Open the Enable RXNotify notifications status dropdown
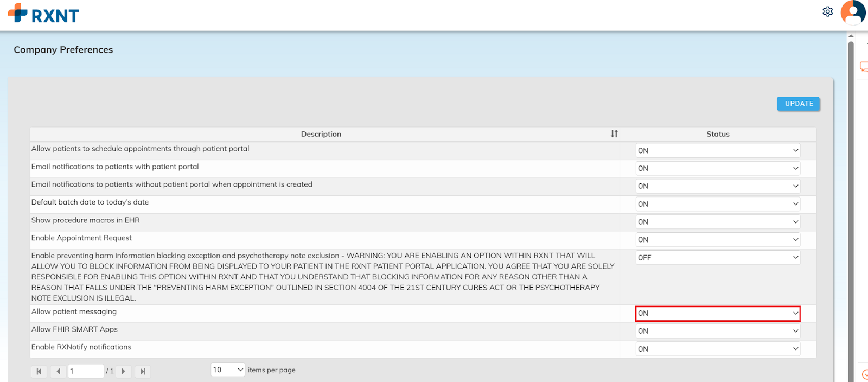868x382 pixels. click(717, 349)
